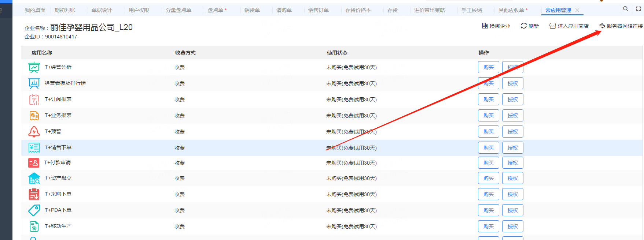
Task: Click the T+资产盘点 app icon
Action: 34,178
